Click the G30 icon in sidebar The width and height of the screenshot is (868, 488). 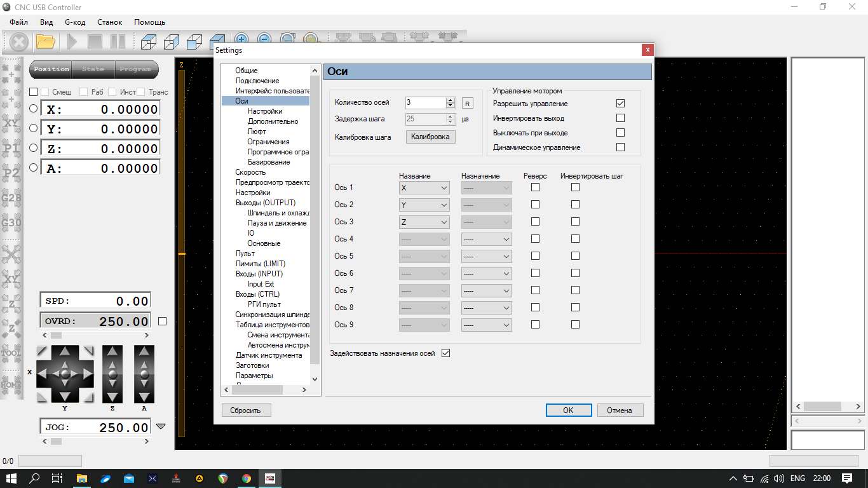11,223
